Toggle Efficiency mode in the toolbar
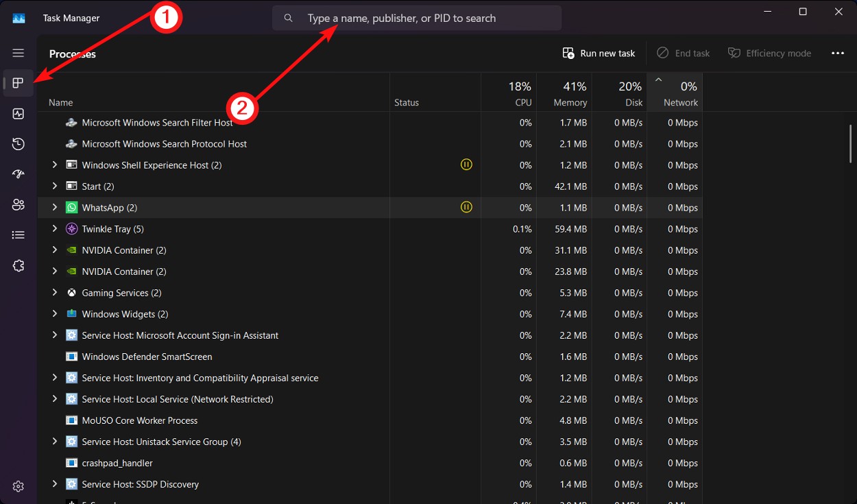This screenshot has width=857, height=504. pyautogui.click(x=769, y=52)
